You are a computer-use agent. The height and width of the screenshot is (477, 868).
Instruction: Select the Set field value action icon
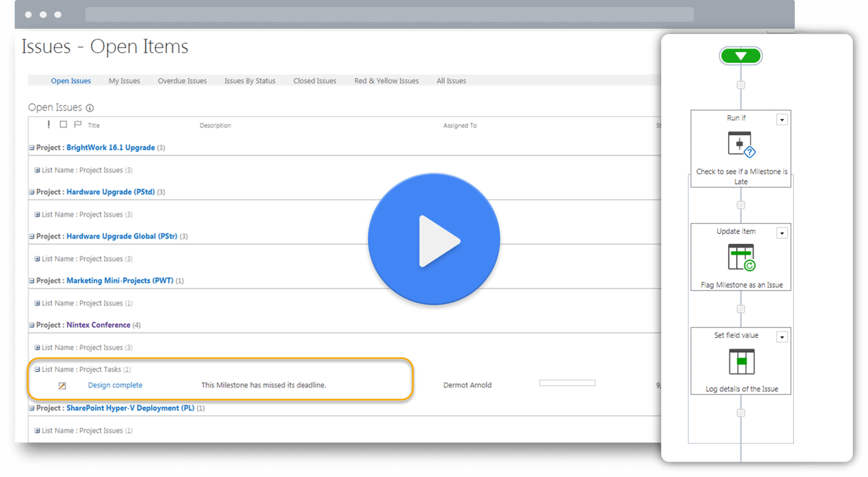[741, 362]
